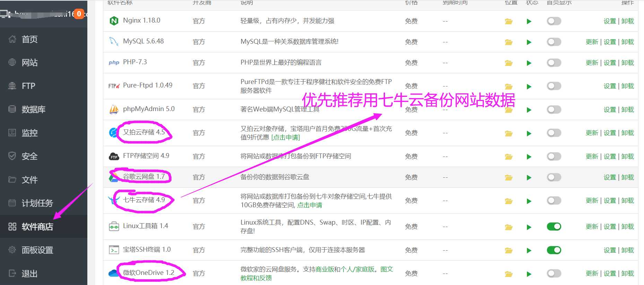Click the status play icon for Linux工具箱
Image resolution: width=644 pixels, height=285 pixels.
coord(529,227)
